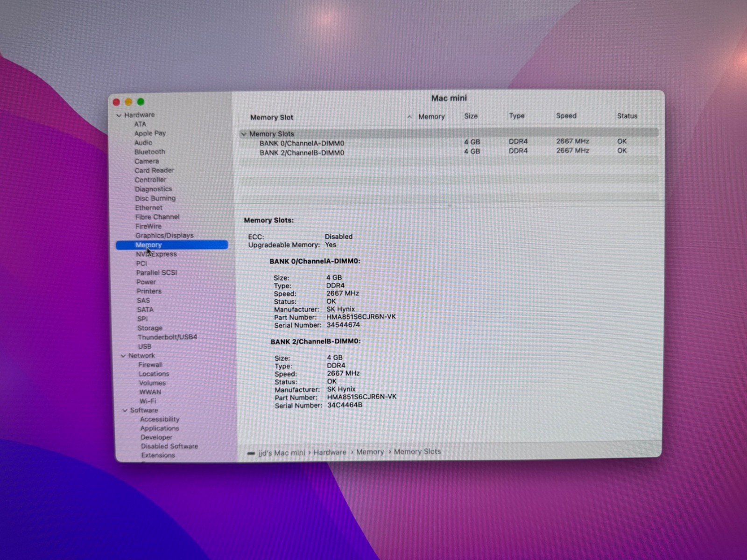
Task: Select Controller in the sidebar
Action: pyautogui.click(x=150, y=180)
